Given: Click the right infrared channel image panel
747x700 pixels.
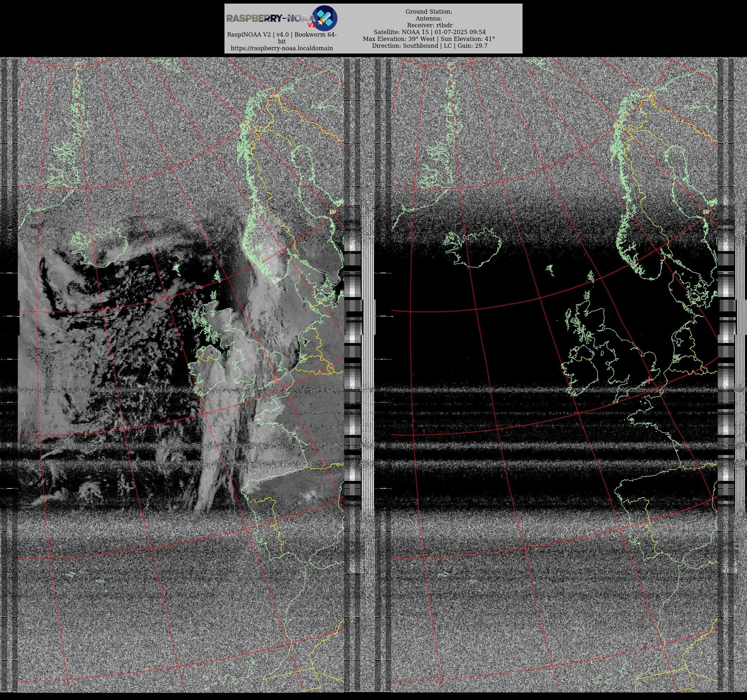Looking at the screenshot, I should click(554, 375).
